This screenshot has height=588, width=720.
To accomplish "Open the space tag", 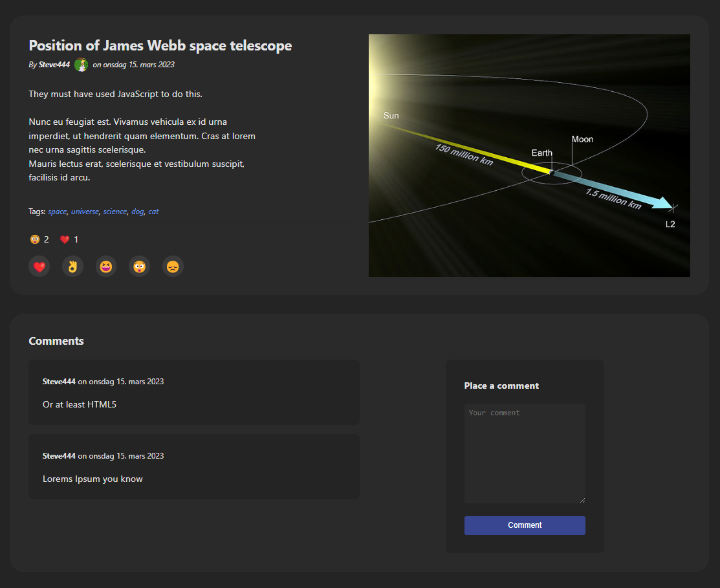I will click(58, 212).
